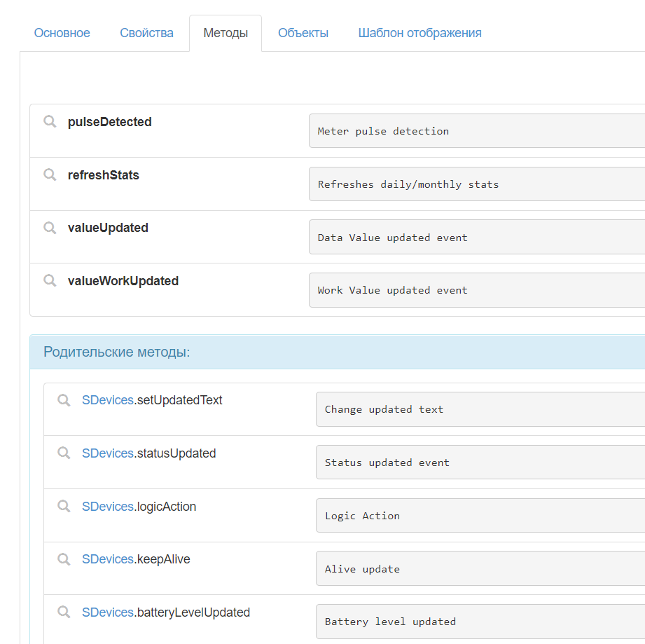This screenshot has height=644, width=645.
Task: Open the pulseDetected method
Action: click(110, 122)
